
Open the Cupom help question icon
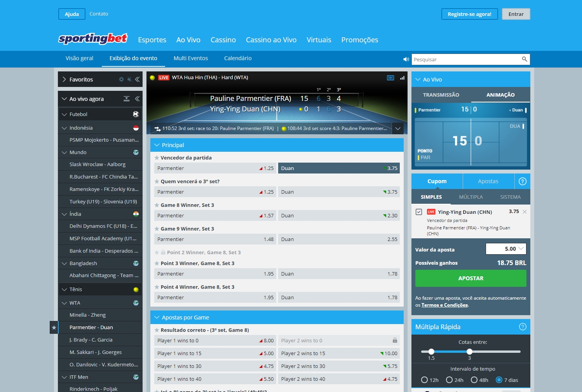(x=523, y=181)
